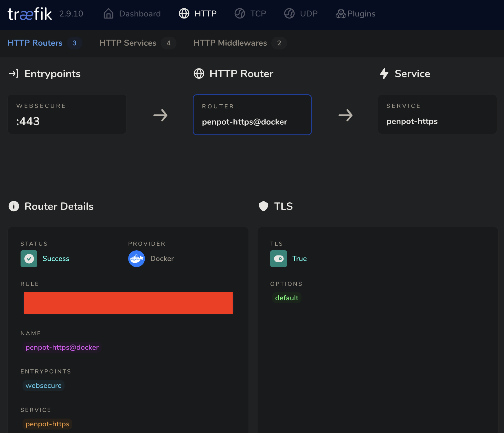Click the HTTP Router globe icon
This screenshot has width=504, height=433.
(199, 74)
